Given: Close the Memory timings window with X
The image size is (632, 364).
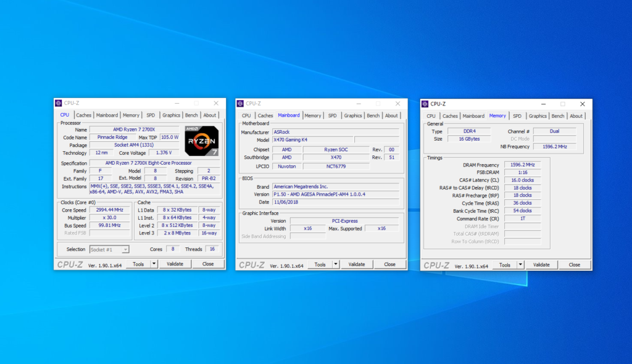Looking at the screenshot, I should point(582,104).
